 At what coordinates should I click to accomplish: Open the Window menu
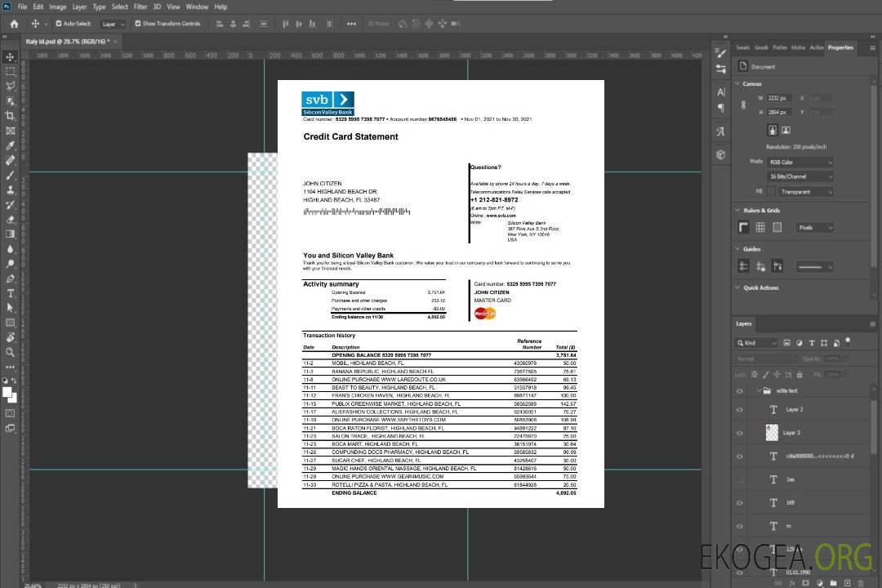(197, 7)
